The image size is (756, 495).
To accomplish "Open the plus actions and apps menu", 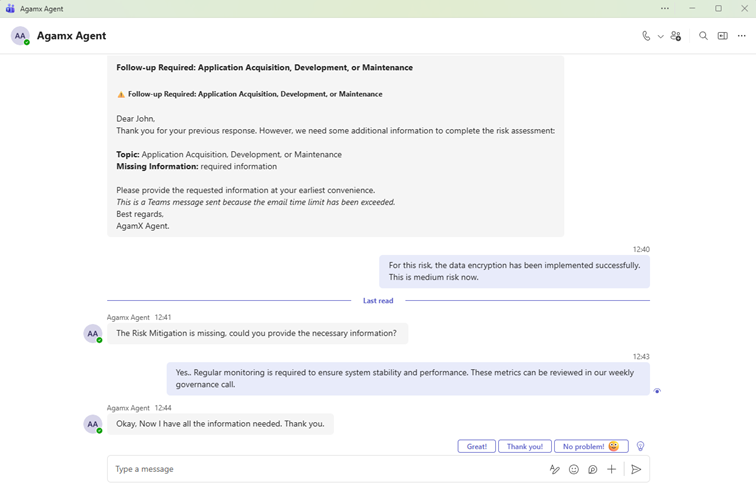I will pyautogui.click(x=611, y=469).
